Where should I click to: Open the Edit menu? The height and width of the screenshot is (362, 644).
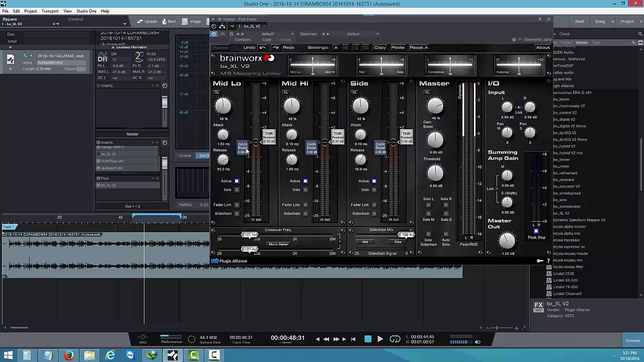(17, 11)
